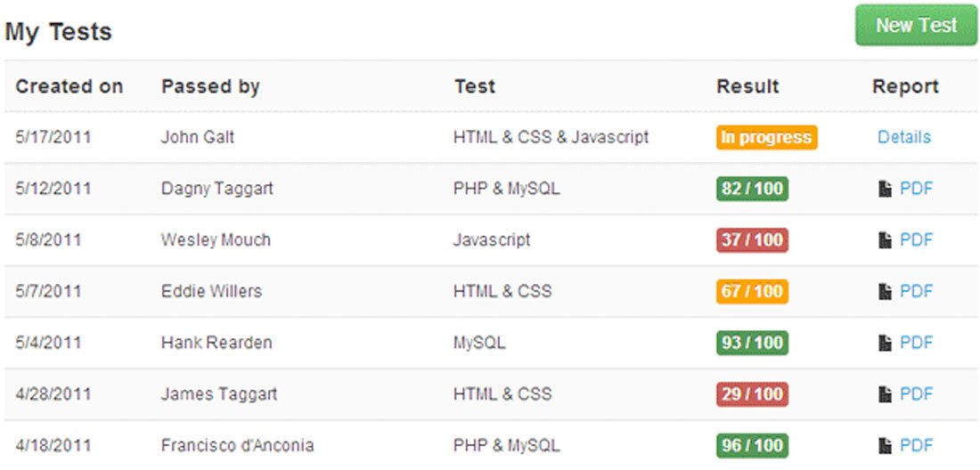
Task: Click PDF file icon for James Taggart
Action: (885, 394)
